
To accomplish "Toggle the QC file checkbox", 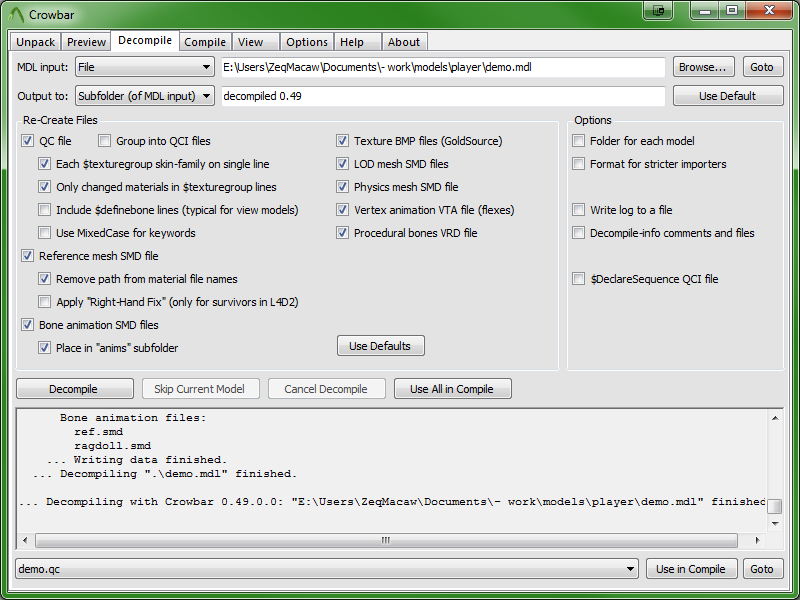I will click(x=28, y=141).
